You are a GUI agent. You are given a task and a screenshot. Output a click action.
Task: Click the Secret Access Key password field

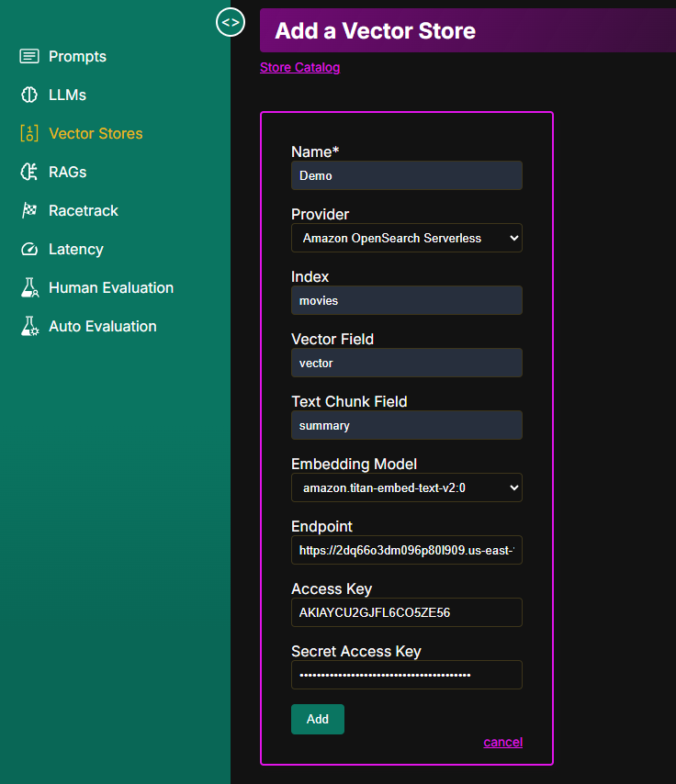(x=407, y=675)
